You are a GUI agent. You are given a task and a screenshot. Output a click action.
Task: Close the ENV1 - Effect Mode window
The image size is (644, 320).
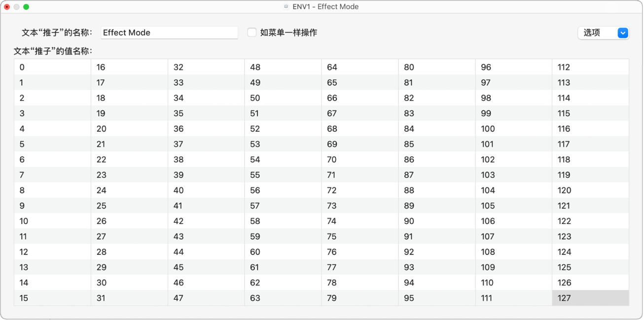point(7,7)
